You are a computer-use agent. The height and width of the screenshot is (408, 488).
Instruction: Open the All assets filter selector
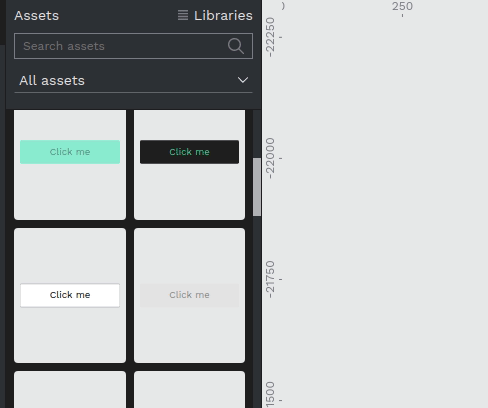coord(133,80)
